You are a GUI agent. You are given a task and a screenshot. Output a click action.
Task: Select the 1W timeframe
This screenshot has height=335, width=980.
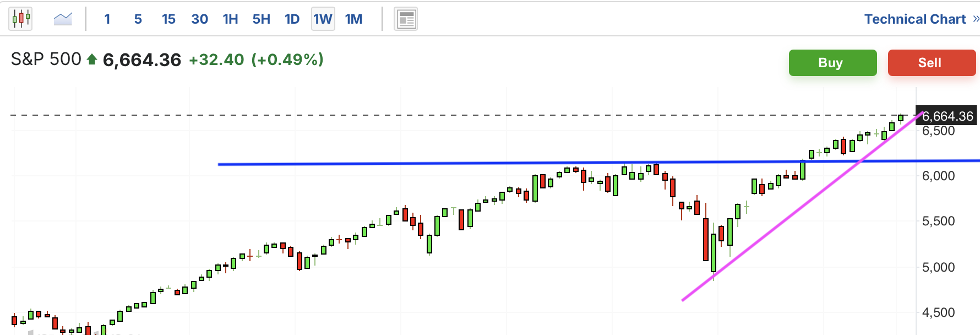tap(323, 19)
